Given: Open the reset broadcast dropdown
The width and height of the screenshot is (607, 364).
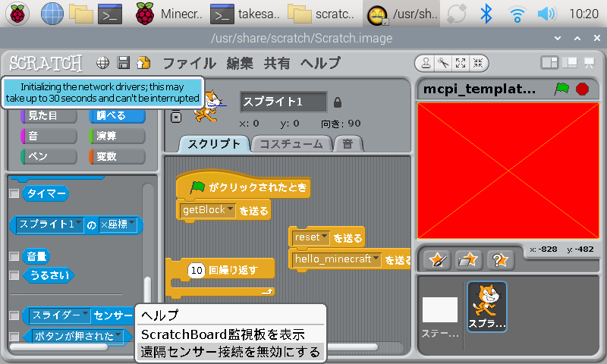Looking at the screenshot, I should tap(311, 237).
